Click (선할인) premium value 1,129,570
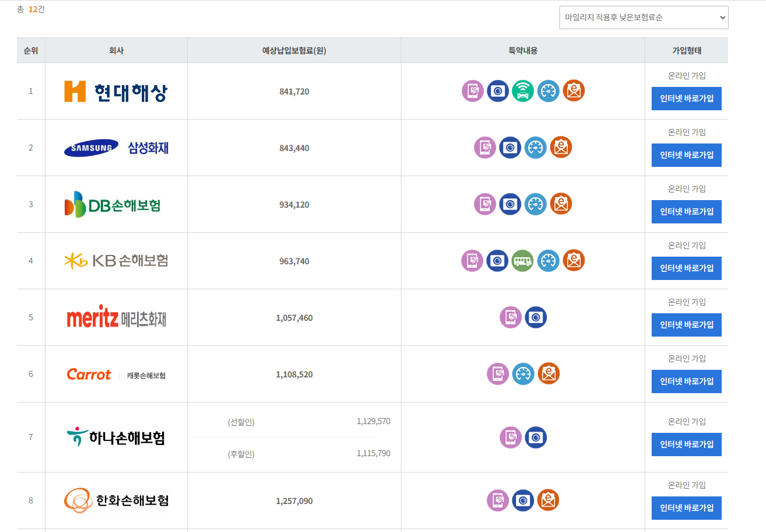The height and width of the screenshot is (532, 766). 373,421
